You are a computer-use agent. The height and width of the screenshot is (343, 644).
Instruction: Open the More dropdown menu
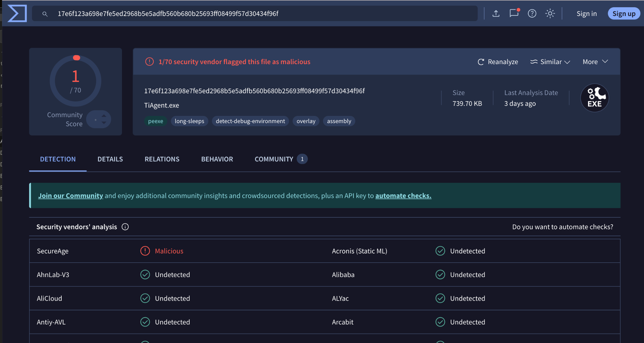pos(595,62)
